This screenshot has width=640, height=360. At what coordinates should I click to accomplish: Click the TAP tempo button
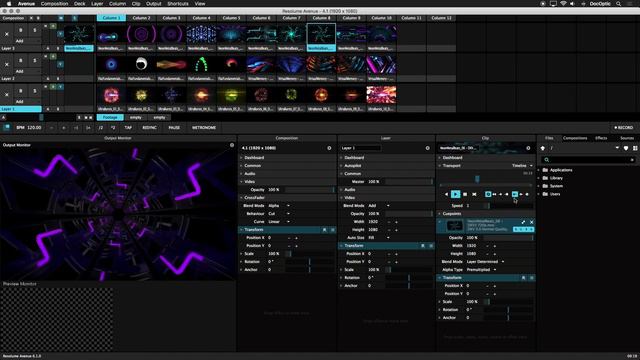point(128,128)
